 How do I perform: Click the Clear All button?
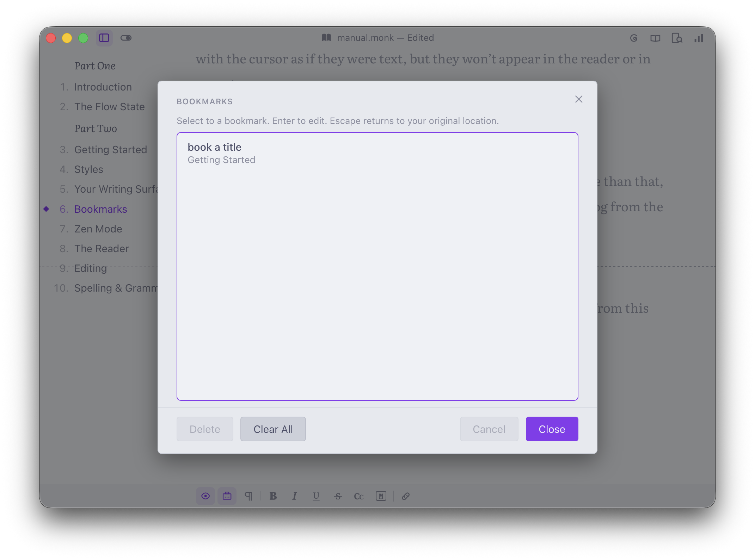pos(273,429)
